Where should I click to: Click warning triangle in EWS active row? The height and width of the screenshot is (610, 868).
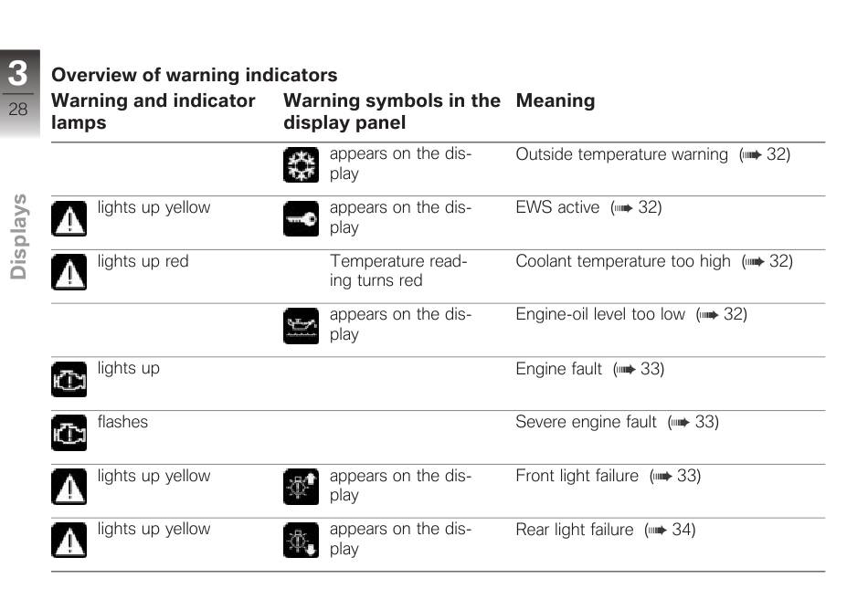click(x=69, y=218)
